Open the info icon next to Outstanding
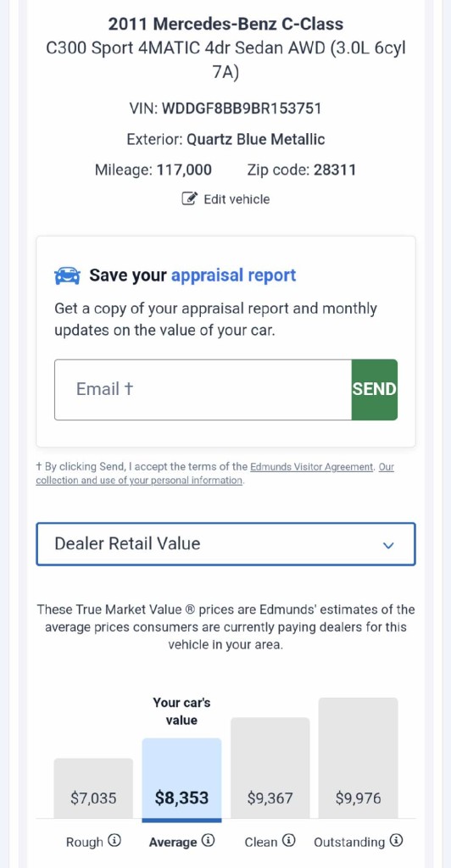Screen dimensions: 451x868 click(396, 841)
